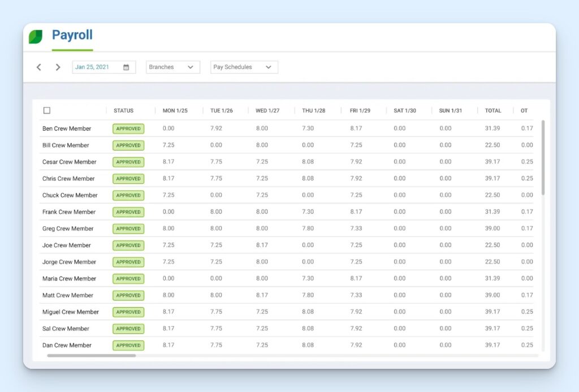This screenshot has height=392, width=579.
Task: Click Dan Crew Member's total 39.17
Action: [492, 344]
